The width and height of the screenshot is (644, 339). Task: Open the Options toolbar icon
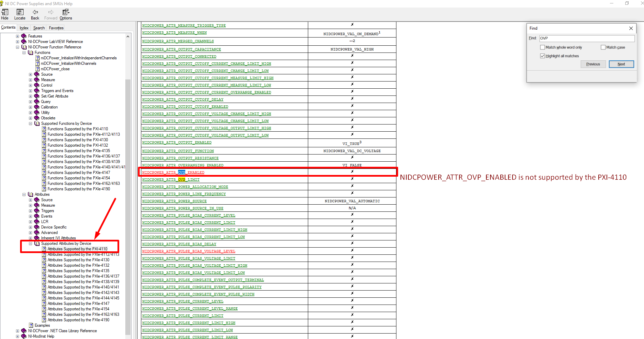click(66, 12)
